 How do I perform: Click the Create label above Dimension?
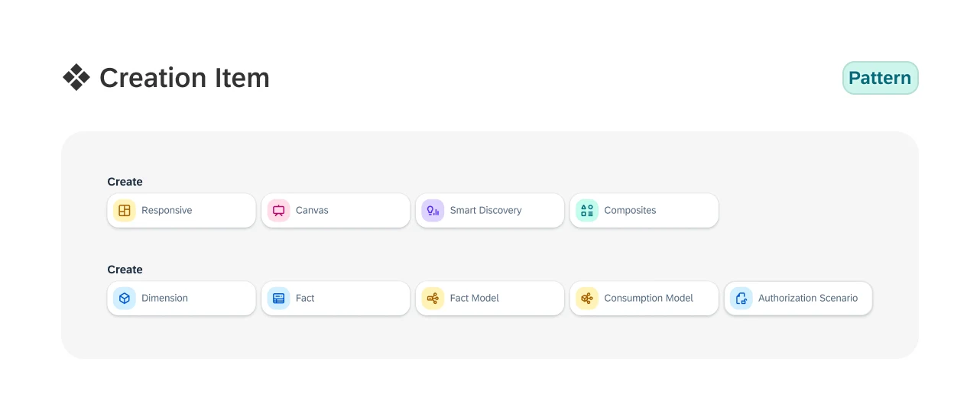coord(125,270)
